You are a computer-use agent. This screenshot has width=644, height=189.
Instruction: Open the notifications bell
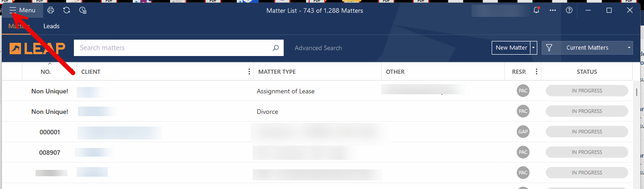(x=536, y=10)
